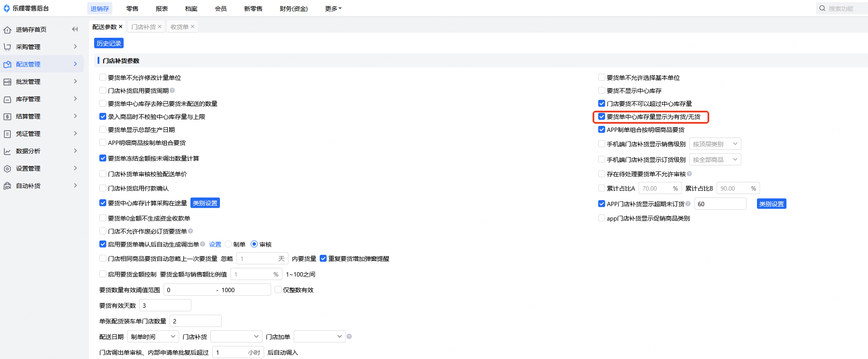Screen dimensions: 868x359
Task: Select the 制单 radio button
Action: coord(228,244)
